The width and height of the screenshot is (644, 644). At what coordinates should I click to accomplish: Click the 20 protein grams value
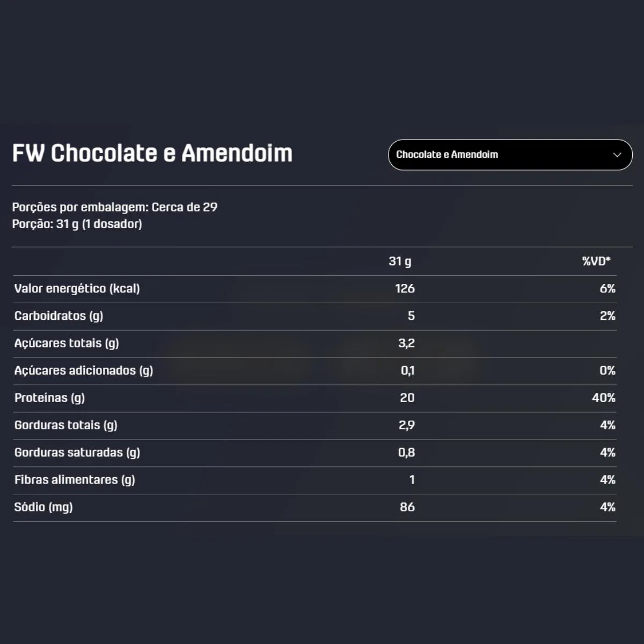(x=407, y=398)
